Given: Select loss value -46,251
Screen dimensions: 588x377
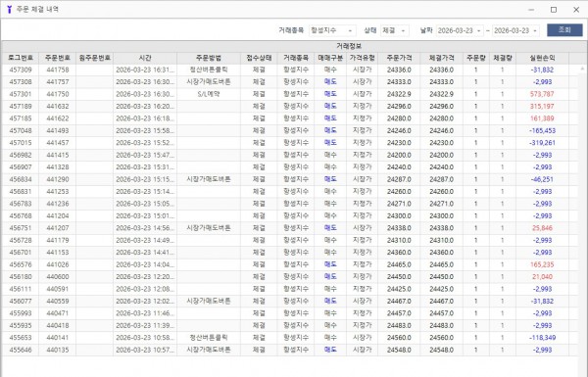Looking at the screenshot, I should point(542,179).
